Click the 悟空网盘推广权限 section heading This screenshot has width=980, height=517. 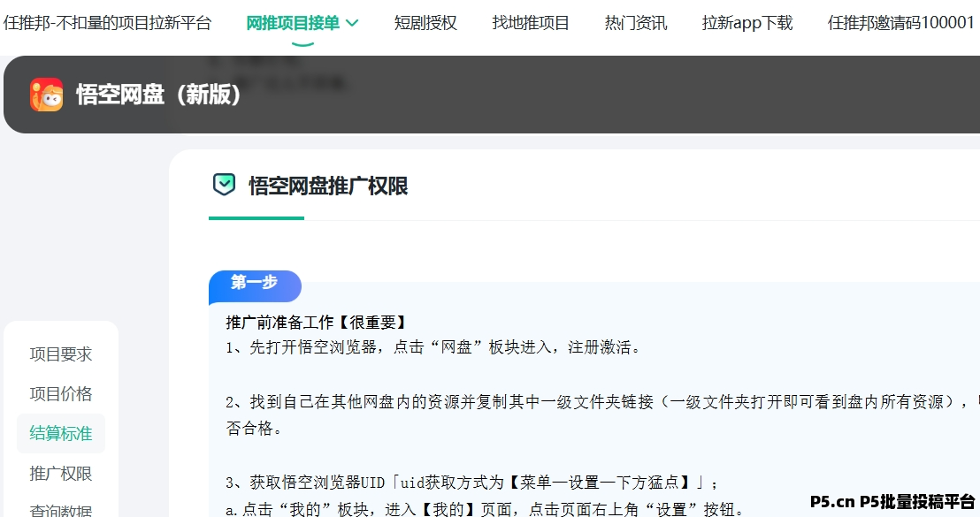point(328,186)
